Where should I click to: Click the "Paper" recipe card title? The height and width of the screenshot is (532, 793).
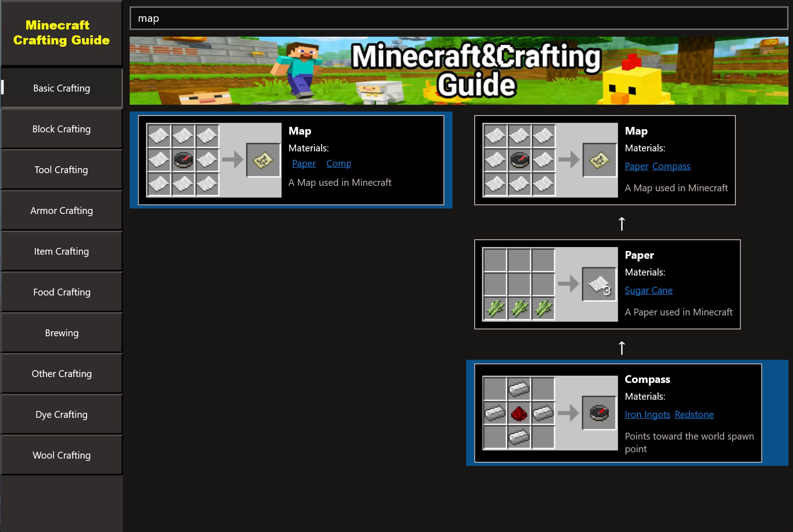[639, 255]
